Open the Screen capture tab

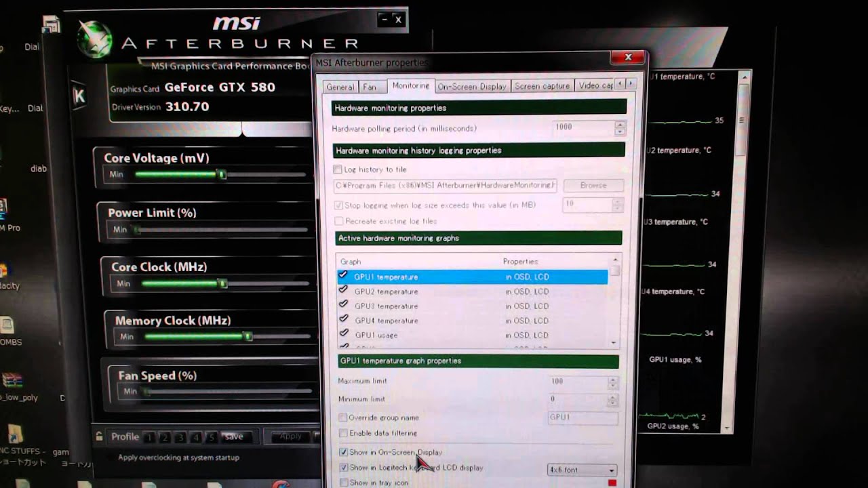tap(542, 86)
